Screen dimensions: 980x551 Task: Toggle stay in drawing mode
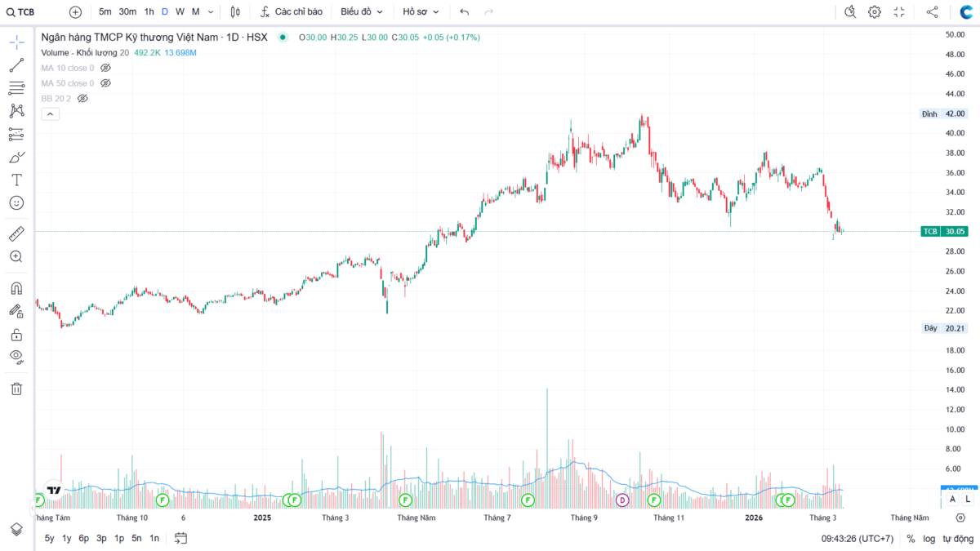click(16, 311)
